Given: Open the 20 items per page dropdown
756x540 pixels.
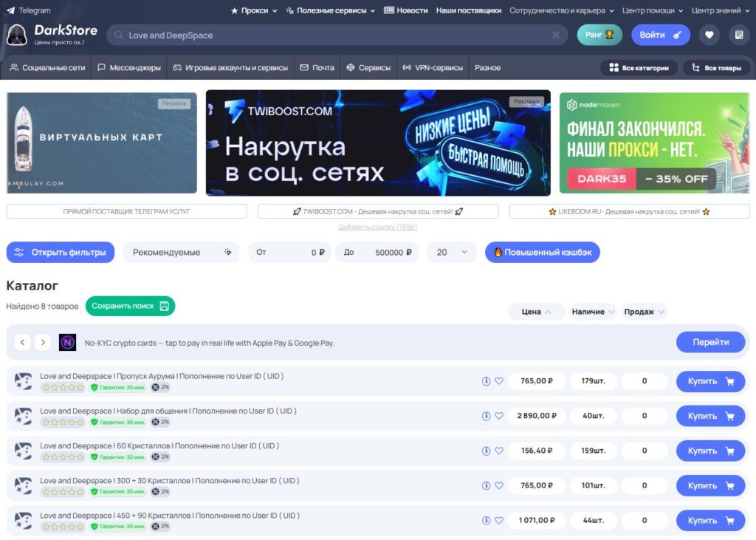Looking at the screenshot, I should [452, 253].
